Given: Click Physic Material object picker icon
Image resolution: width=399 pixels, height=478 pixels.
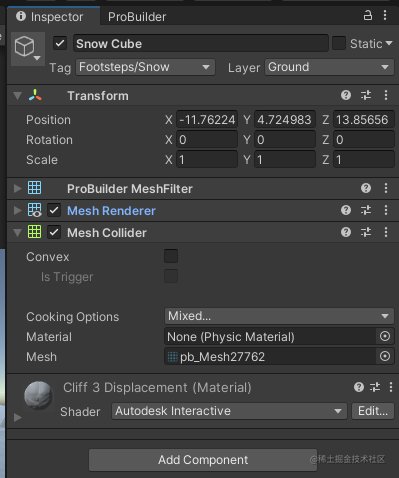Looking at the screenshot, I should click(x=385, y=336).
